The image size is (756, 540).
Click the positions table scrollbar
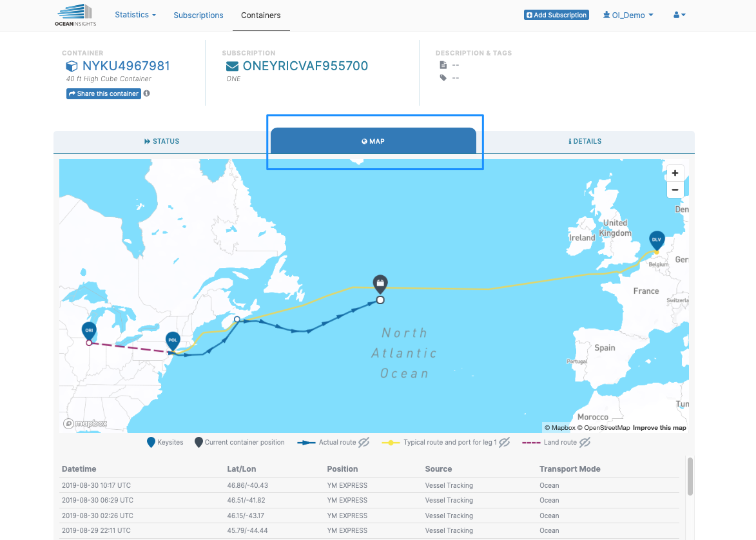690,476
